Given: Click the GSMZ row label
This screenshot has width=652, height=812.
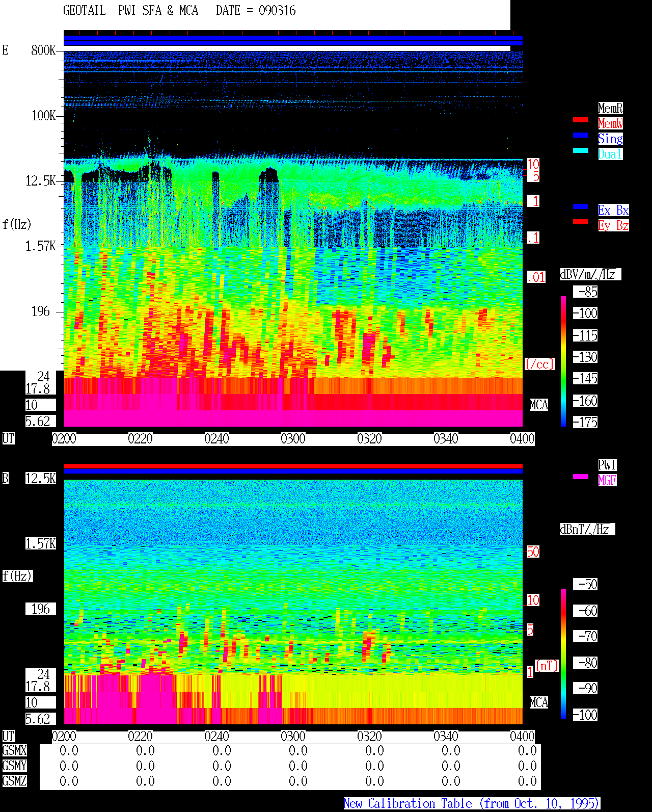Looking at the screenshot, I should pyautogui.click(x=14, y=781).
